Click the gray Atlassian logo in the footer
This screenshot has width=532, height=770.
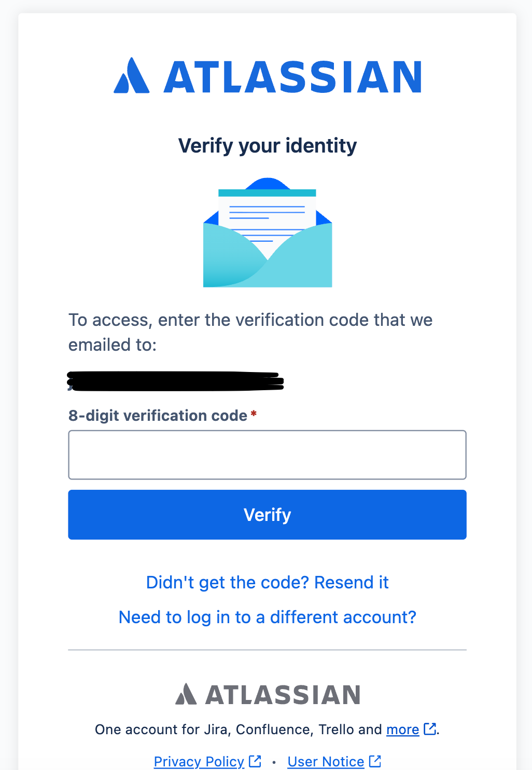[x=267, y=694]
